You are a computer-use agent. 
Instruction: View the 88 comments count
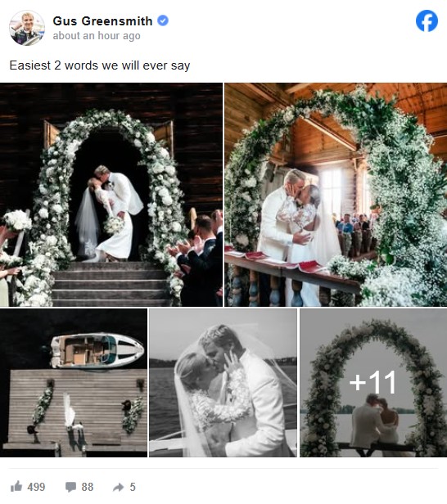tap(88, 487)
